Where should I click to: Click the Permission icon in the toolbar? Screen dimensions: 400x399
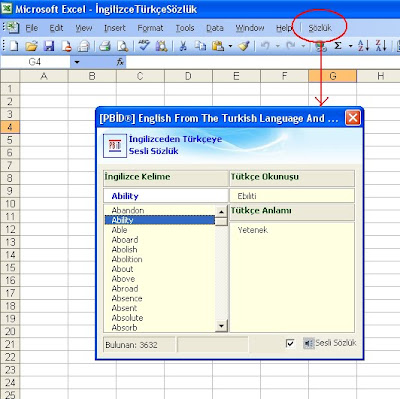66,46
